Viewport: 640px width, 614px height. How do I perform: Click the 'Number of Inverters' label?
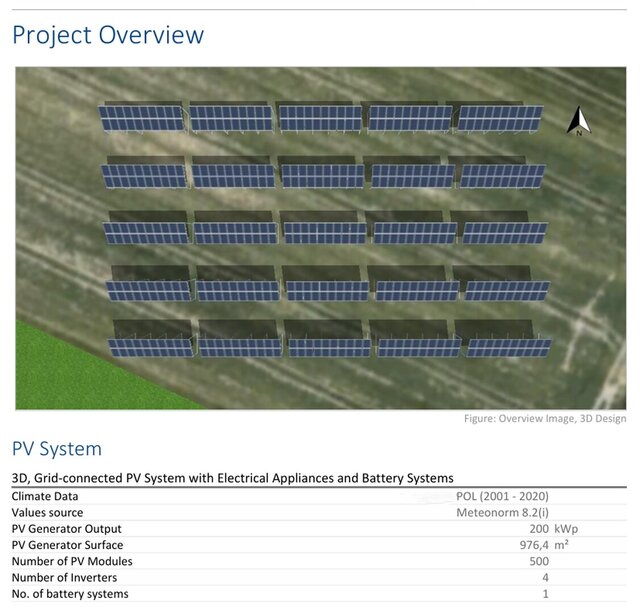64,578
